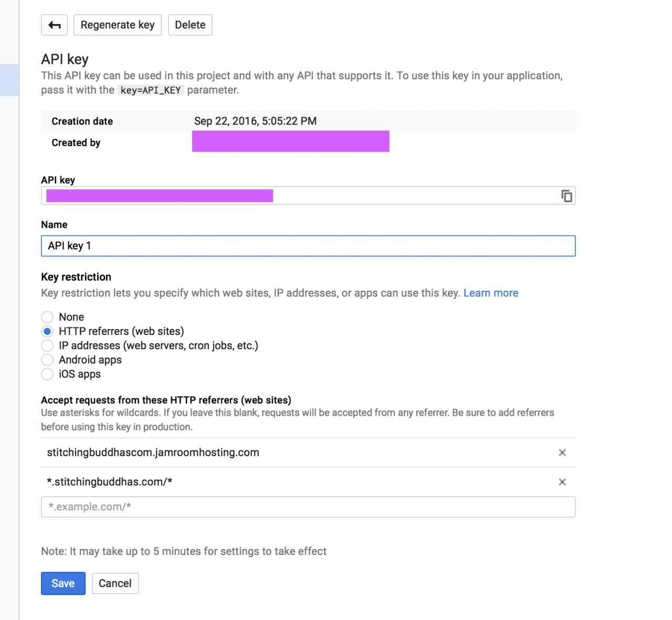The height and width of the screenshot is (620, 672).
Task: Remove the *.stitchingbuddhas.com/* referrer
Action: pos(562,482)
